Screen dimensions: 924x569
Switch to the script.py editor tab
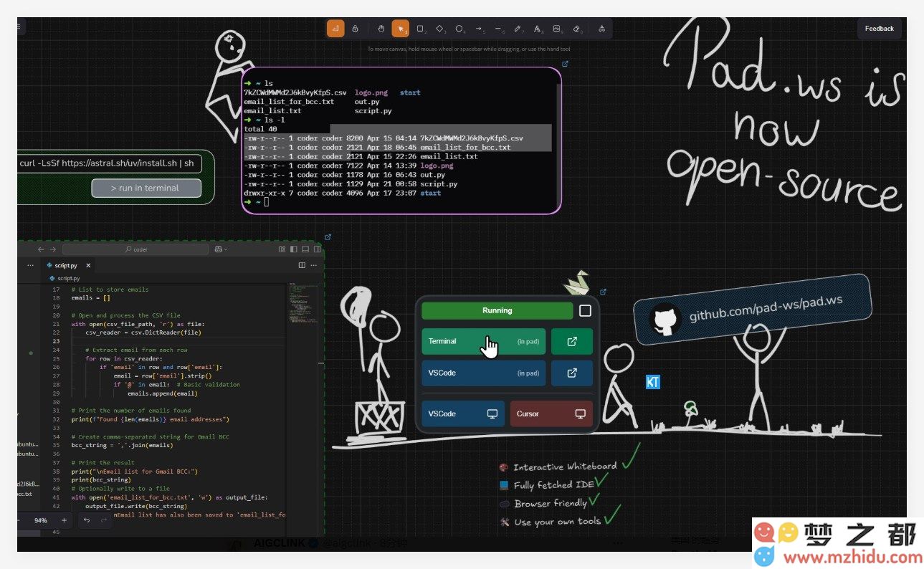point(65,265)
